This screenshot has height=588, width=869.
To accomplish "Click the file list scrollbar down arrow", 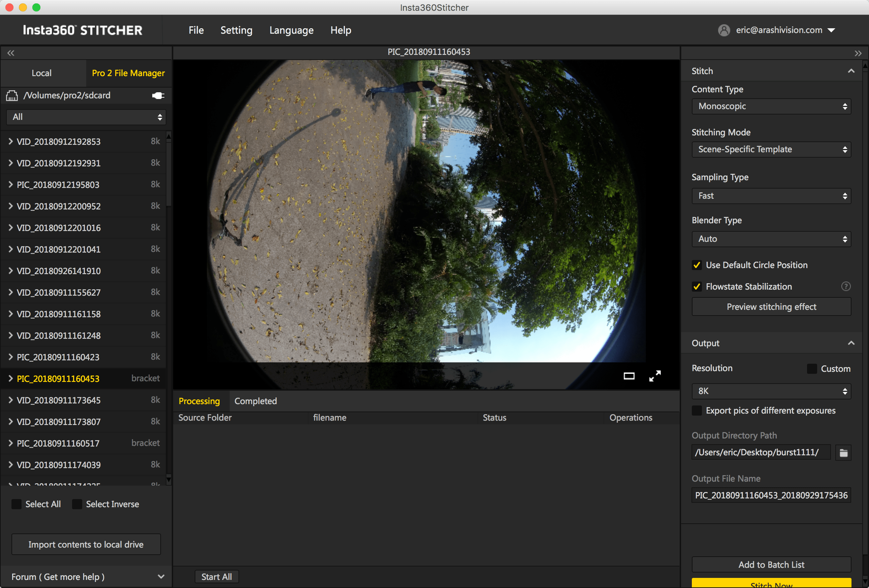I will [169, 479].
